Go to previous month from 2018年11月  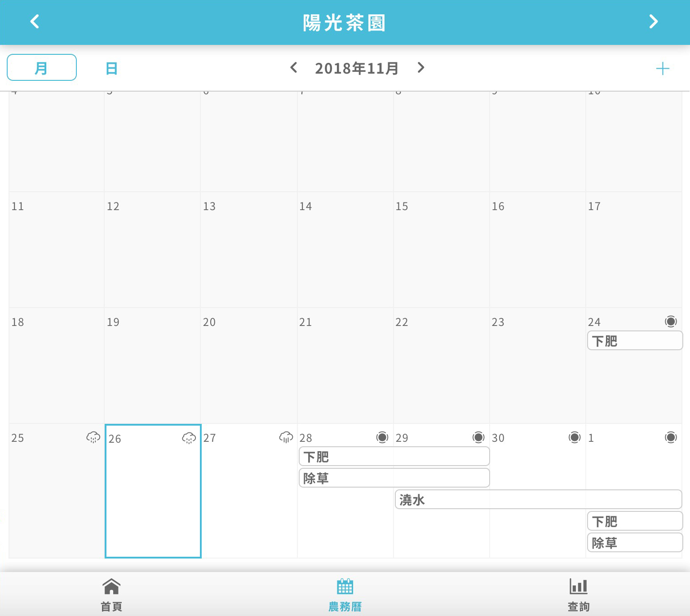(x=294, y=68)
